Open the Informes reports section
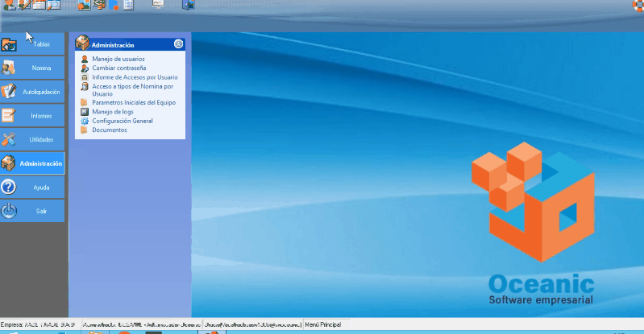The width and height of the screenshot is (644, 334). [x=33, y=115]
